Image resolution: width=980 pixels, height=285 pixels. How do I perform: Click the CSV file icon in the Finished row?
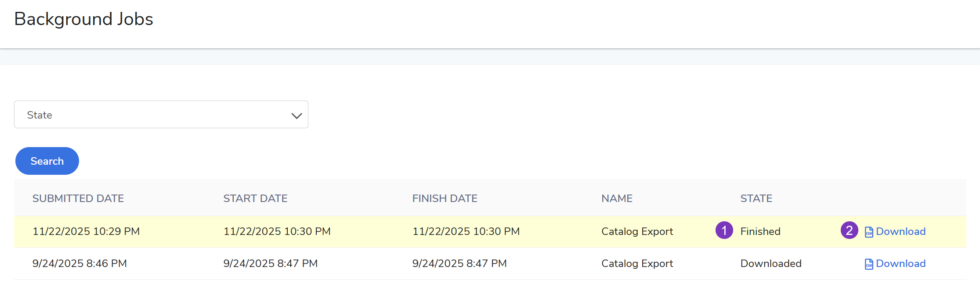tap(868, 232)
